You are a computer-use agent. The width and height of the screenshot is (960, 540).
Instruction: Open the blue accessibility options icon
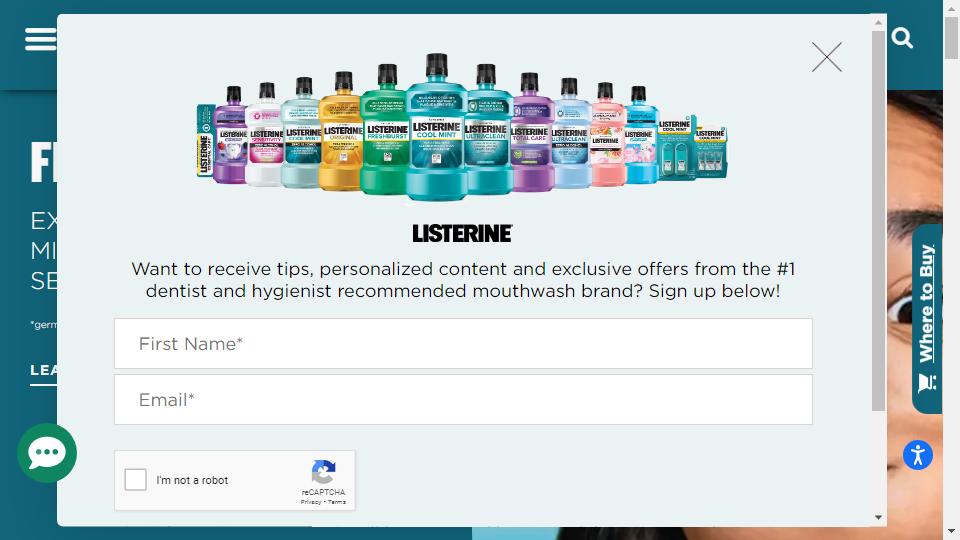[x=918, y=455]
